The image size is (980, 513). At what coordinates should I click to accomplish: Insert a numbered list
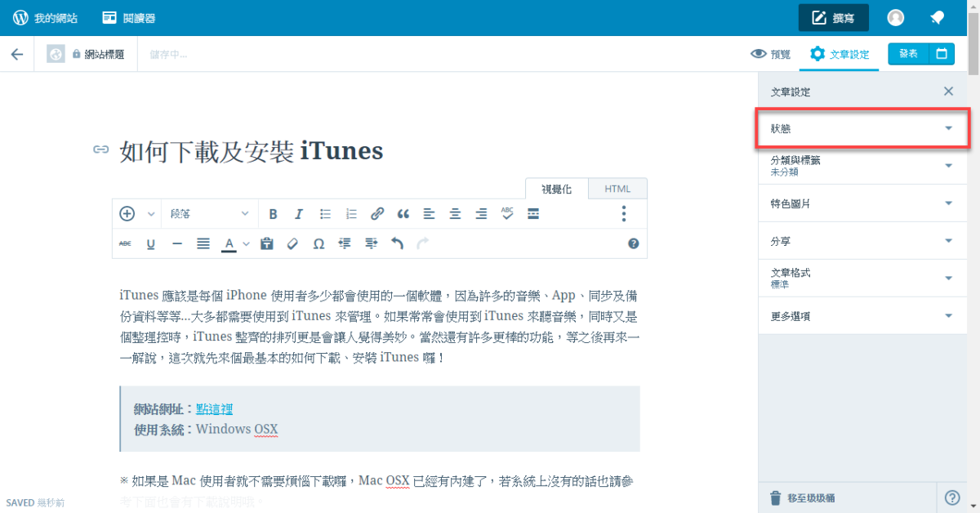(351, 214)
